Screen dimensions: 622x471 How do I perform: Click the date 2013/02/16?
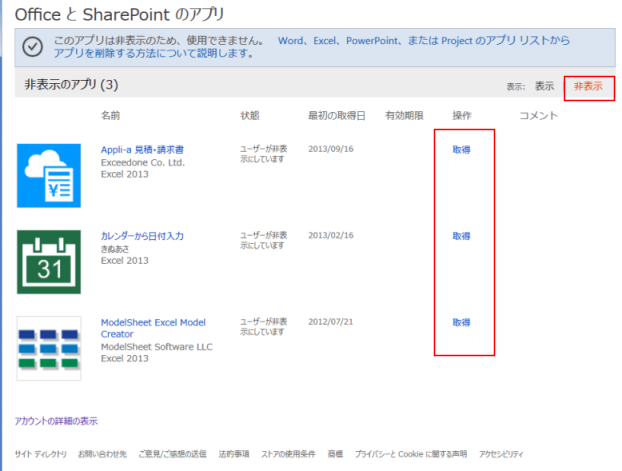coord(331,235)
